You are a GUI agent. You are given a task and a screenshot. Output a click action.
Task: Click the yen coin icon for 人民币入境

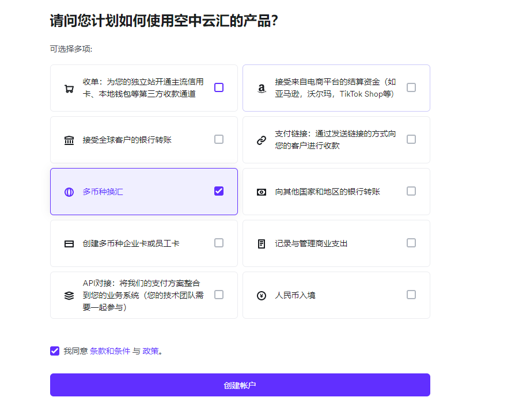(x=262, y=296)
